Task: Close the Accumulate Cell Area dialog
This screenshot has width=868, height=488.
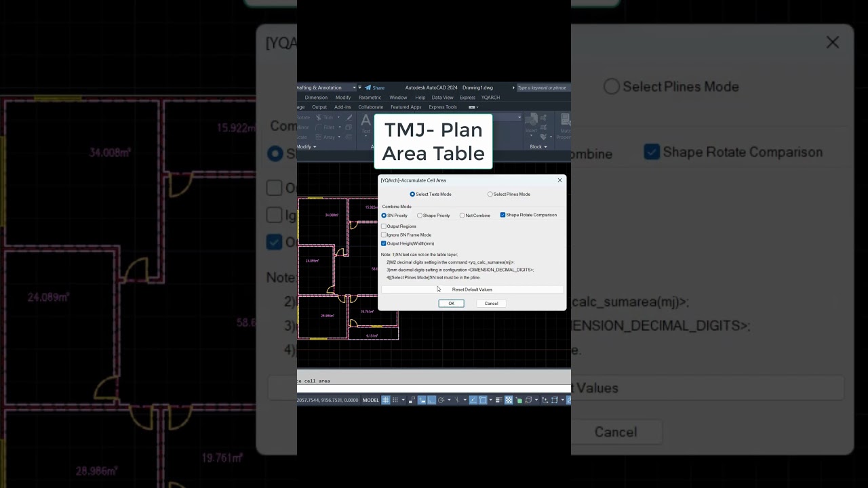Action: tap(559, 180)
